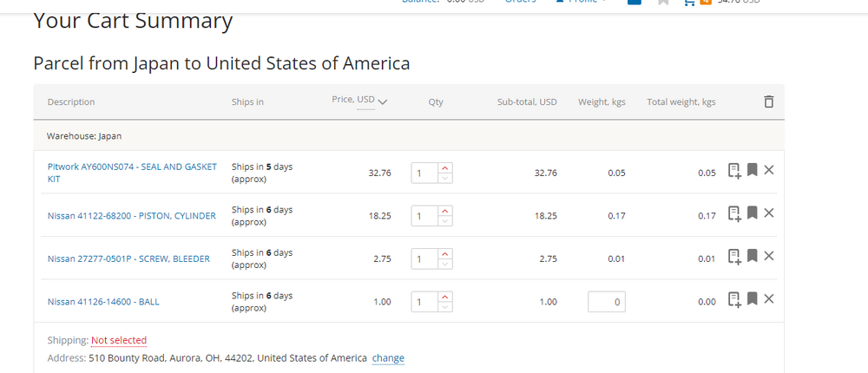Increase quantity of the Pitwork seal kit

tap(445, 167)
